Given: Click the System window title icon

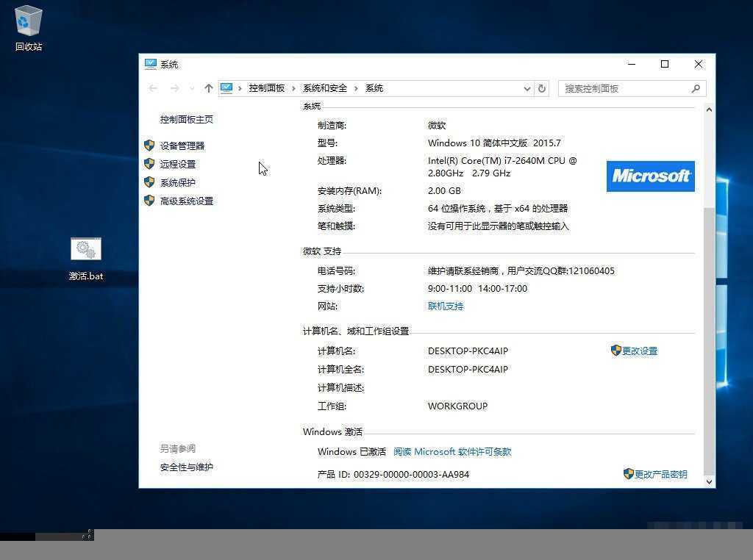Looking at the screenshot, I should [x=150, y=64].
